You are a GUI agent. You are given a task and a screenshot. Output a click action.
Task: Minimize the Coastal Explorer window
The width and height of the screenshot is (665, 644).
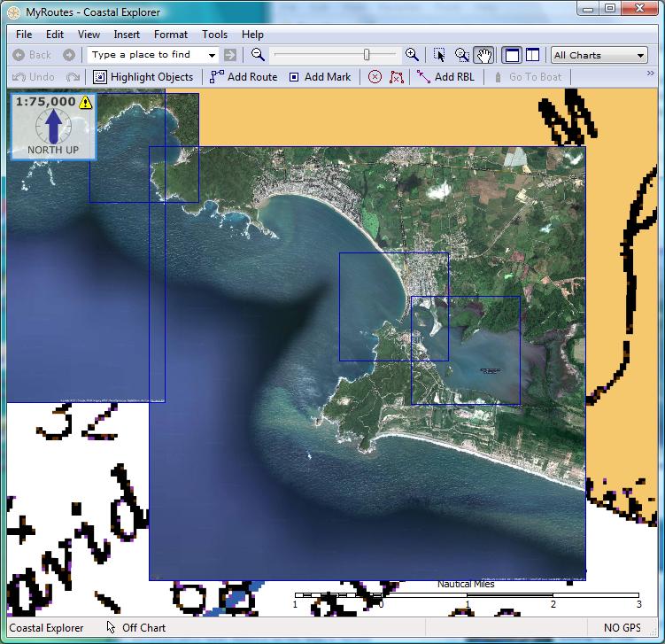[588, 9]
